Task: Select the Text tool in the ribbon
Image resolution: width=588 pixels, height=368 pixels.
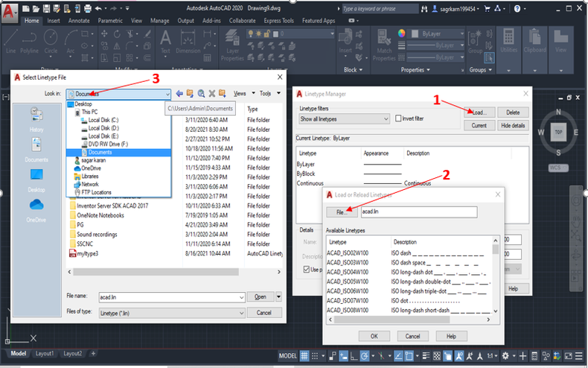Action: (x=165, y=42)
